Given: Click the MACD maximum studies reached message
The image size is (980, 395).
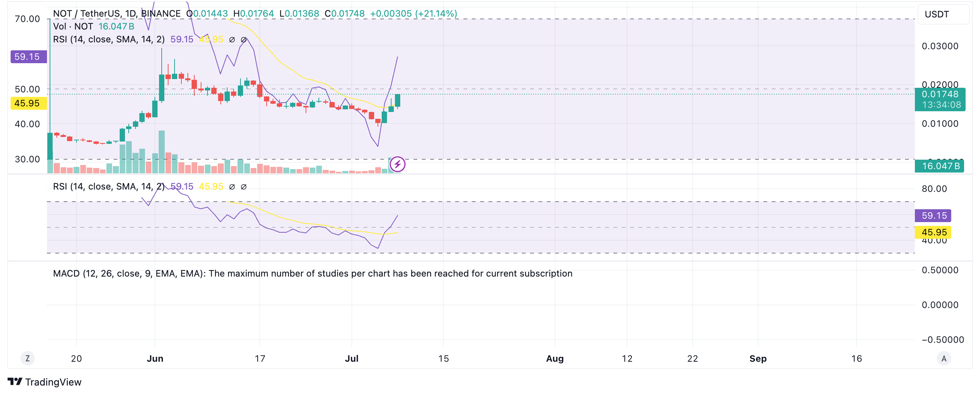Looking at the screenshot, I should [x=312, y=273].
